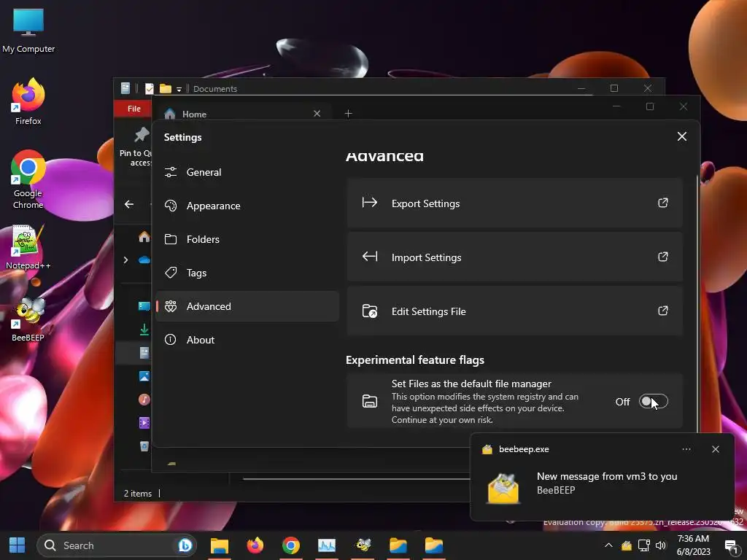
Task: Click the back arrow in Documents window
Action: coord(129,204)
